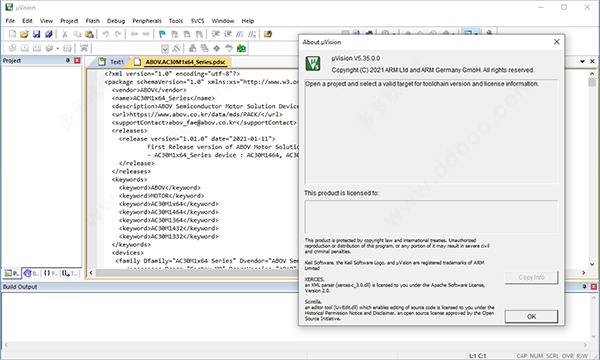
Task: Close the About µVision dialog
Action: [557, 42]
